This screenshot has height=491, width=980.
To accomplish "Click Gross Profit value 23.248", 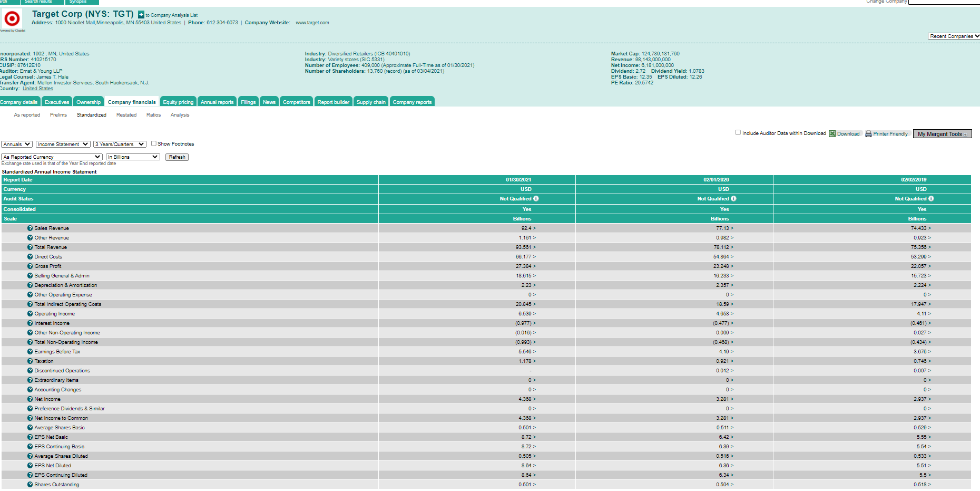I will (x=721, y=266).
